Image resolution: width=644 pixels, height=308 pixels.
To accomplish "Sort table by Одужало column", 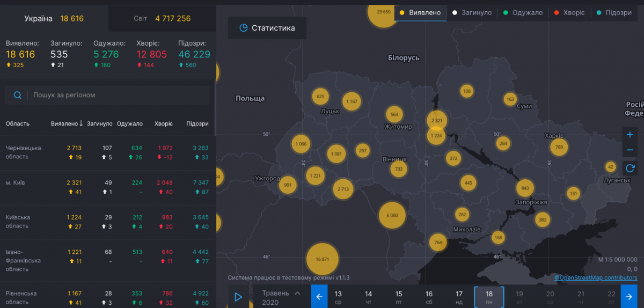I will tap(129, 123).
